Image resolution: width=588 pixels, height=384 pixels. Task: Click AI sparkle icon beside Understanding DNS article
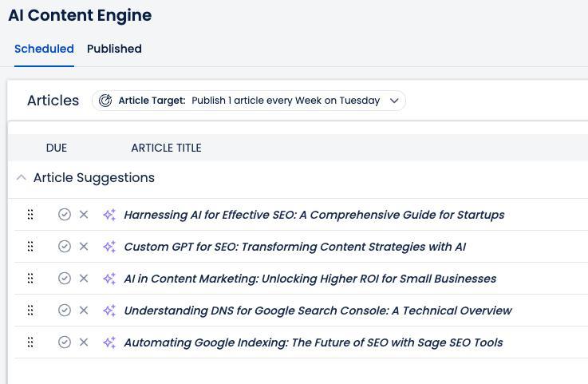click(x=109, y=311)
